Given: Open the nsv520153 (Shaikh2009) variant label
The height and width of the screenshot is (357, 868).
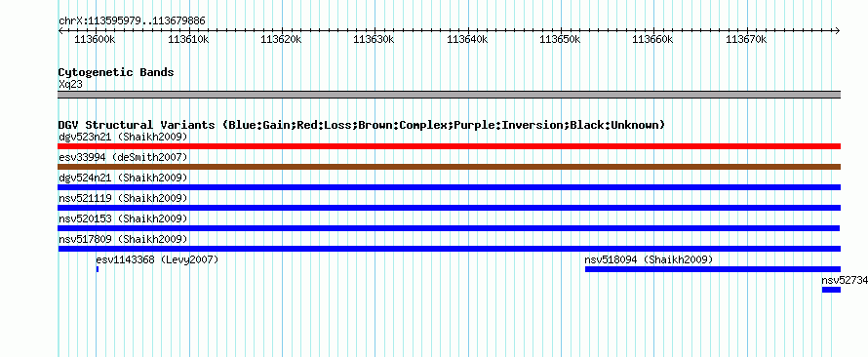Looking at the screenshot, I should (123, 218).
